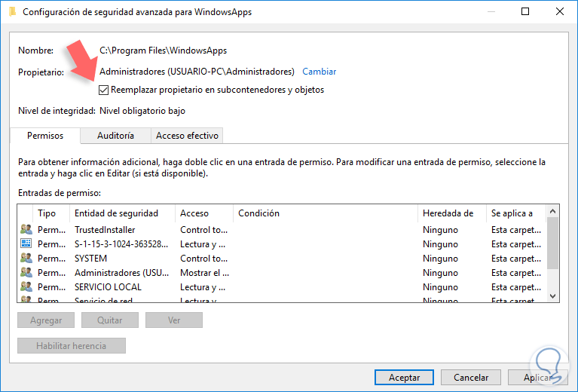
Task: Click 'Control to...' in TrustedInstaller row
Action: point(204,230)
